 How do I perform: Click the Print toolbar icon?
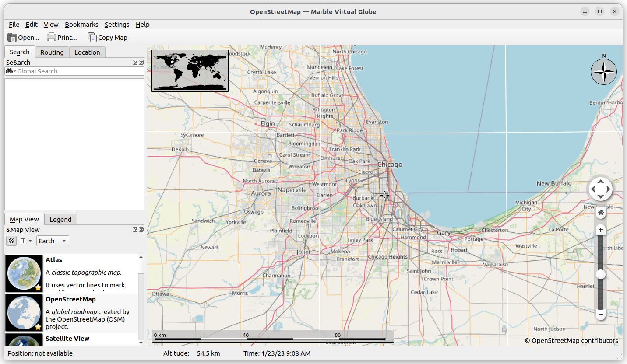pyautogui.click(x=51, y=37)
